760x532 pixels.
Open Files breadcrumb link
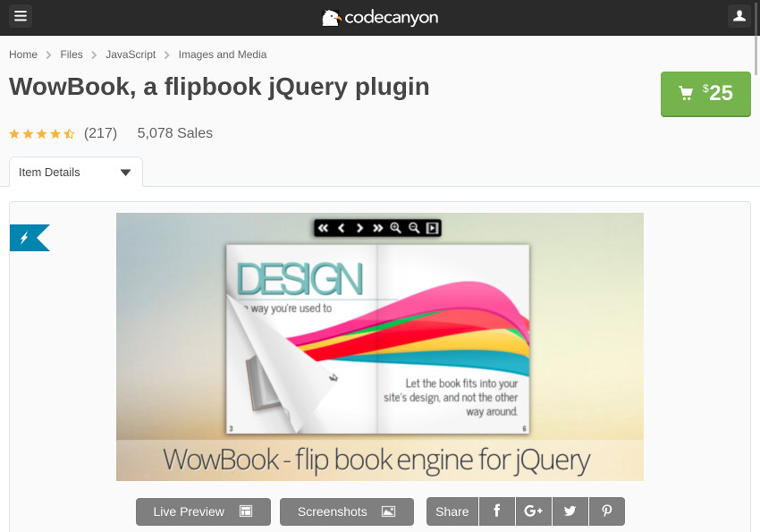click(72, 55)
